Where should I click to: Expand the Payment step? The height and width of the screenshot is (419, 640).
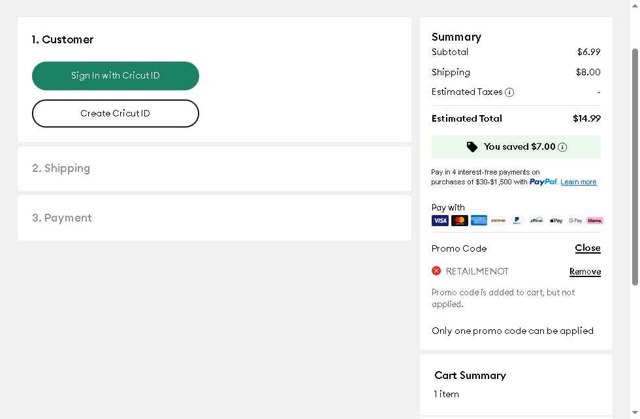point(62,218)
